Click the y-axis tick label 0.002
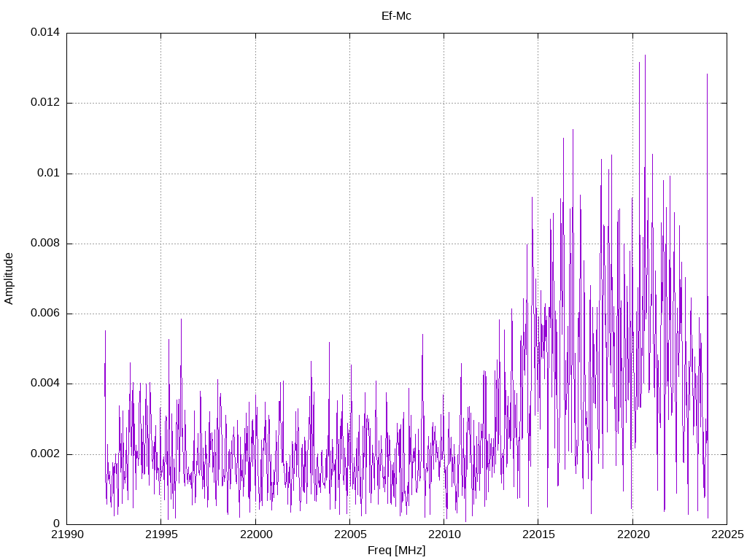 45,454
